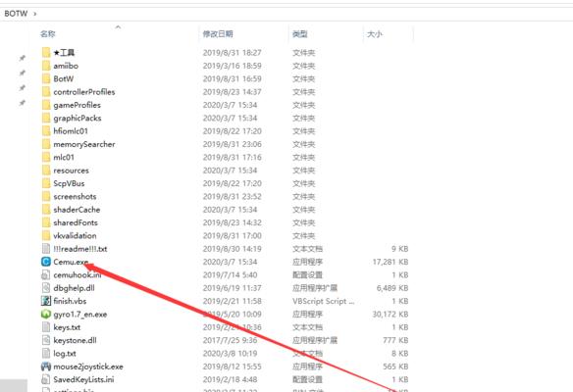Screen dimensions: 573x392
Task: Click the memorySearcher folder name
Action: click(84, 144)
